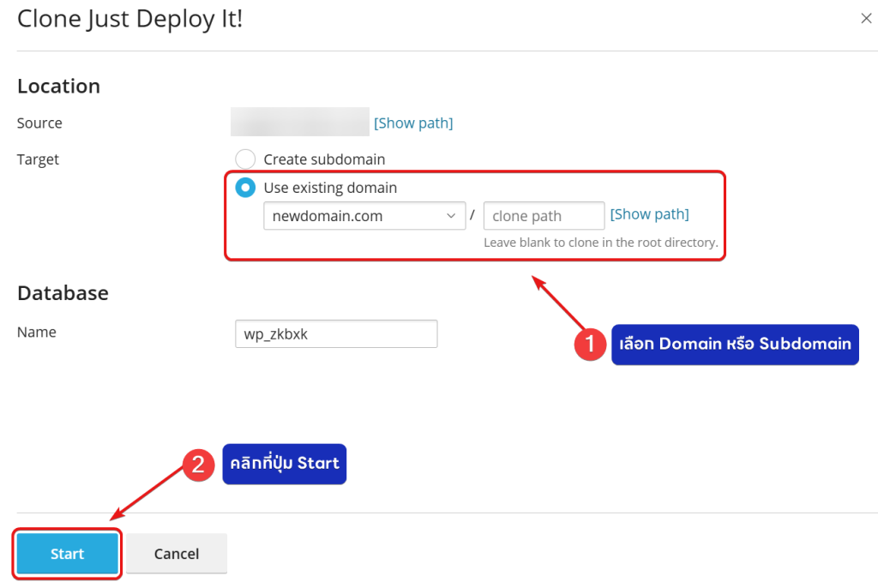Click Show path link beside clone path
Viewport: 878px width, 588px height.
tap(649, 214)
